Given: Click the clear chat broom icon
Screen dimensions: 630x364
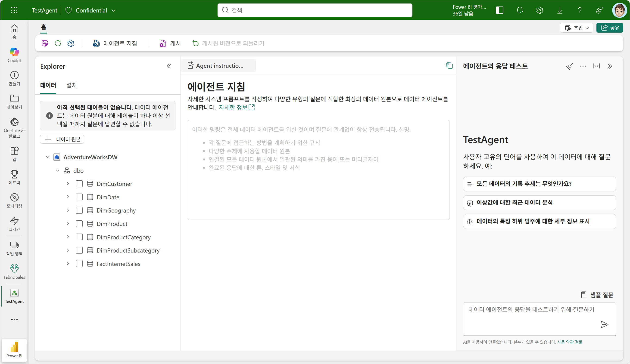Looking at the screenshot, I should click(569, 66).
